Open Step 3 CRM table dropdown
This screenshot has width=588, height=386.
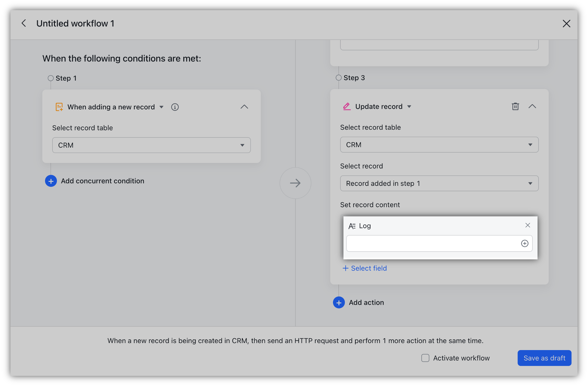pyautogui.click(x=439, y=145)
